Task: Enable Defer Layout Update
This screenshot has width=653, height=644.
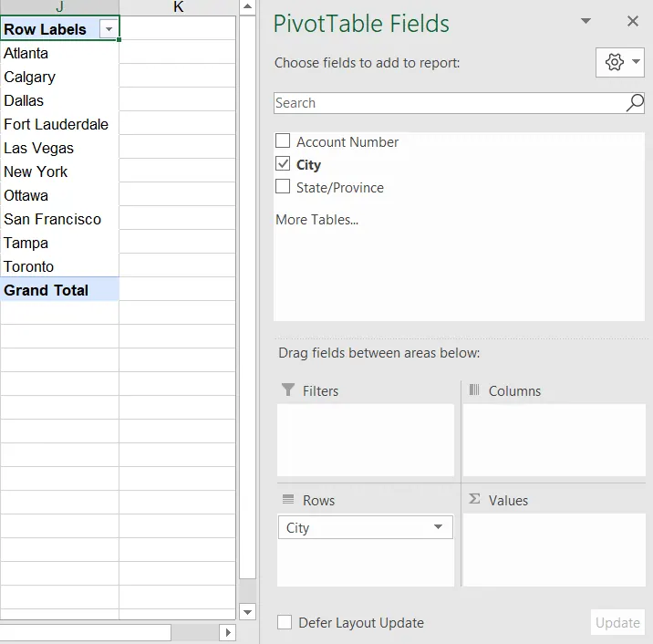Action: coord(285,622)
